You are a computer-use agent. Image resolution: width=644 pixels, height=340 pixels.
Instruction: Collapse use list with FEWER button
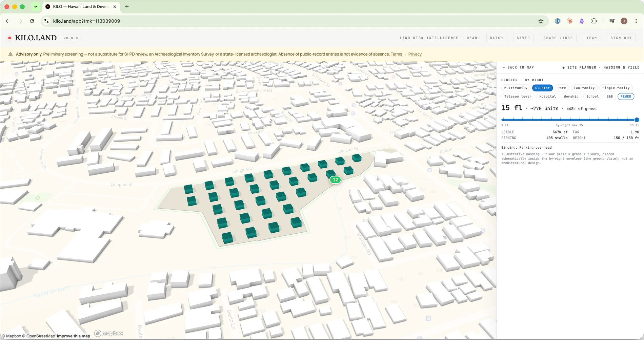[626, 97]
